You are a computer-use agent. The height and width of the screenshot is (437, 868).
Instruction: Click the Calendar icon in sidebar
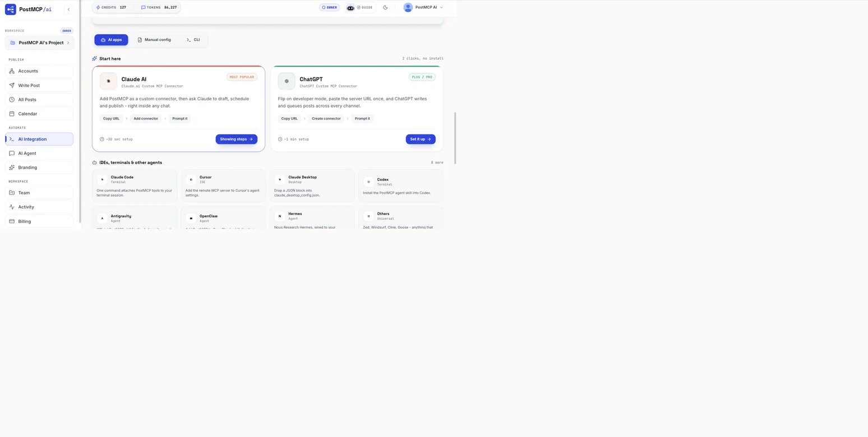[x=12, y=114]
